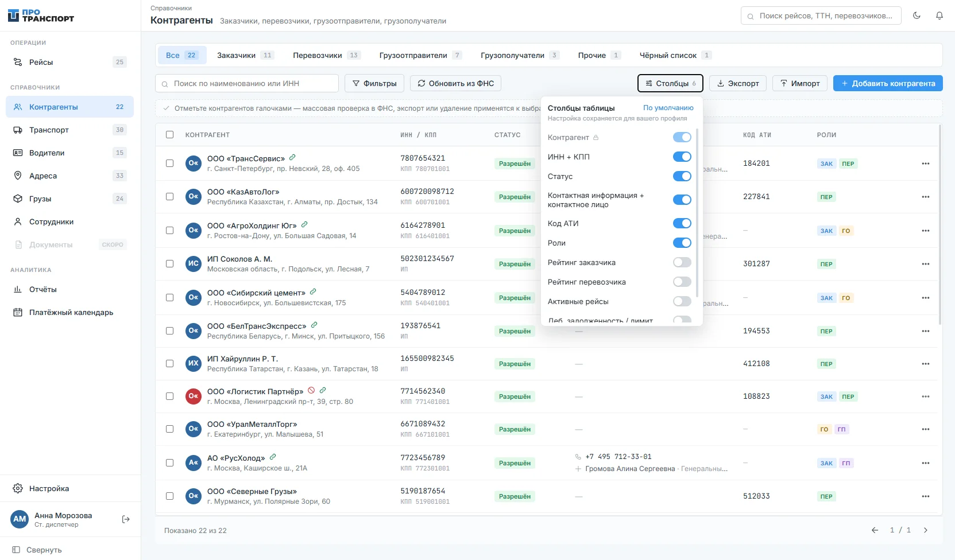Close the Столбцы dropdown button

coord(670,83)
